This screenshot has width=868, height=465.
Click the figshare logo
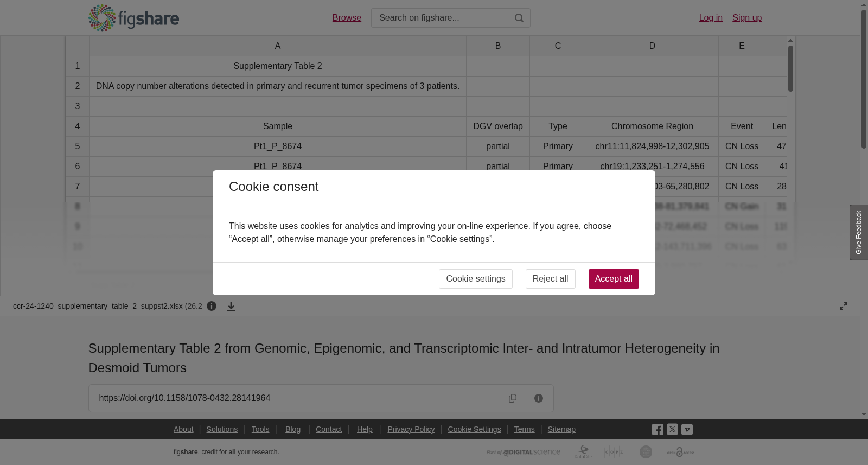point(133,18)
